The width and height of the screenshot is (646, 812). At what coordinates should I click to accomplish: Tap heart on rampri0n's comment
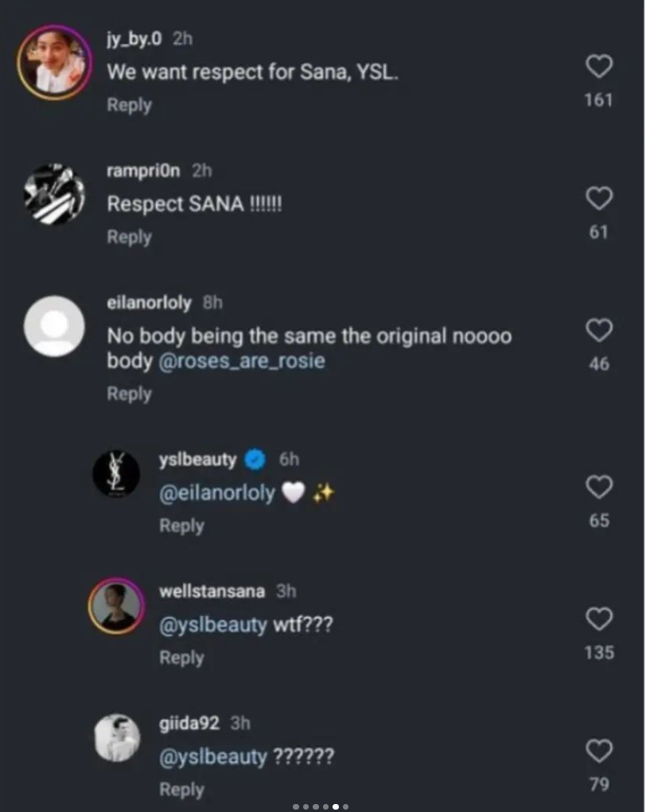click(598, 199)
